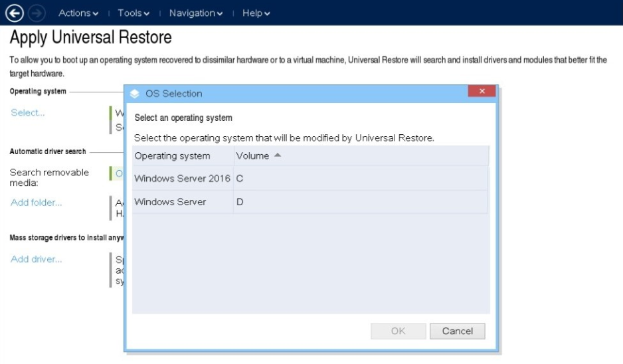Click the Select... operating system link
This screenshot has width=623, height=364.
(x=28, y=113)
